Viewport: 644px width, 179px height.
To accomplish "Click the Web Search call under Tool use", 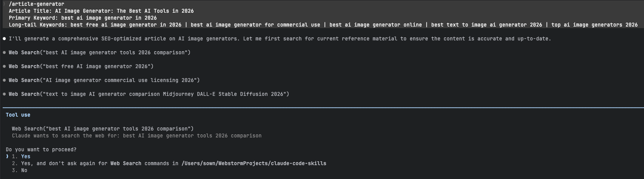I will pos(103,129).
